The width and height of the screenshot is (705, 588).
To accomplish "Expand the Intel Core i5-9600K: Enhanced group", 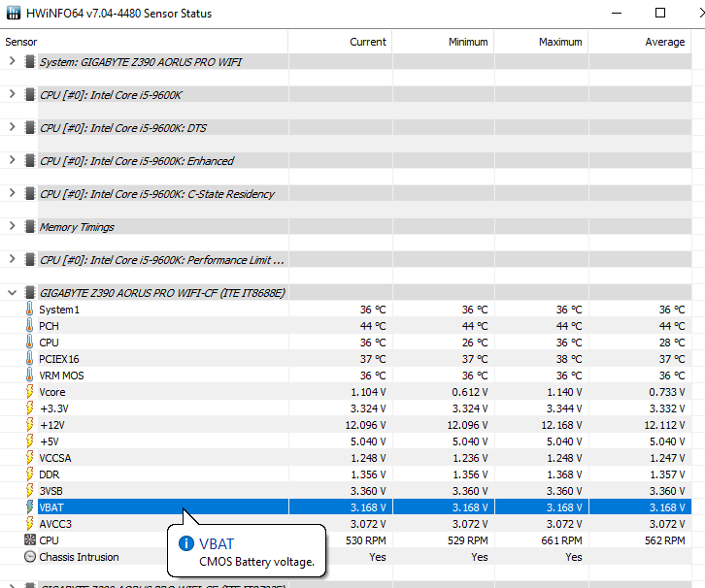I will tap(13, 160).
